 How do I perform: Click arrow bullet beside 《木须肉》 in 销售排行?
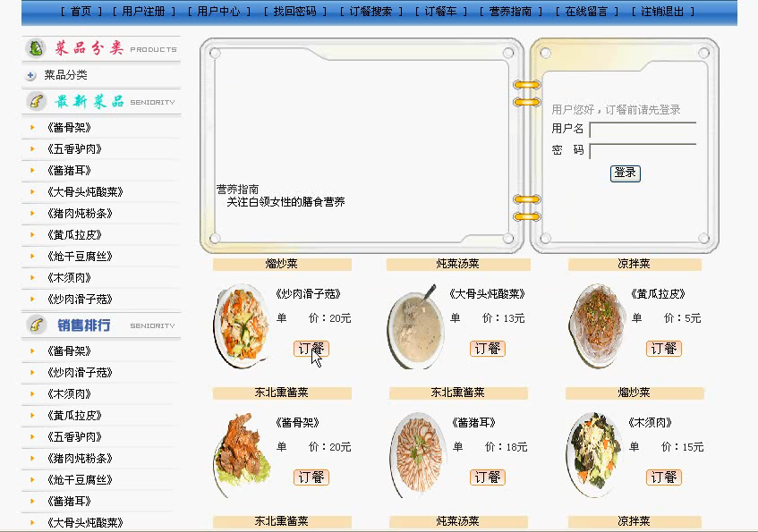point(32,393)
